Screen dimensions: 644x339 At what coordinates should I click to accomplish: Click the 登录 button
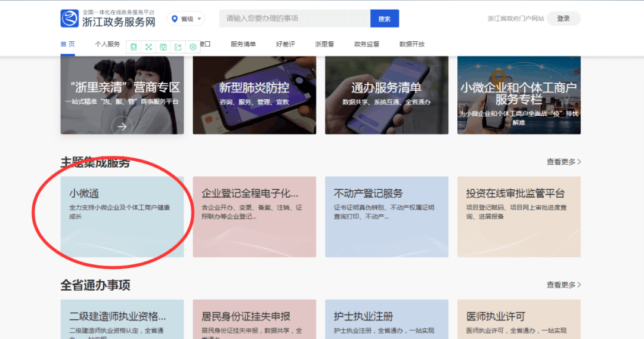(563, 19)
